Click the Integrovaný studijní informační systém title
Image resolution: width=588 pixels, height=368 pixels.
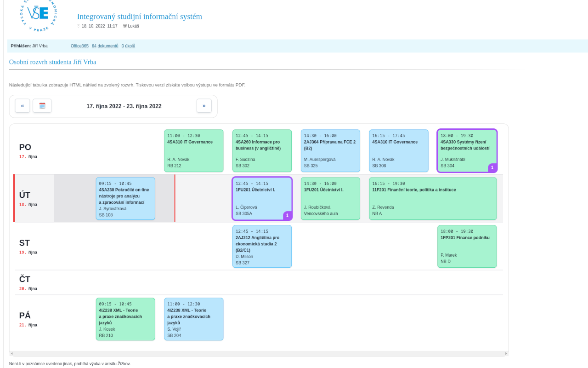pos(140,17)
